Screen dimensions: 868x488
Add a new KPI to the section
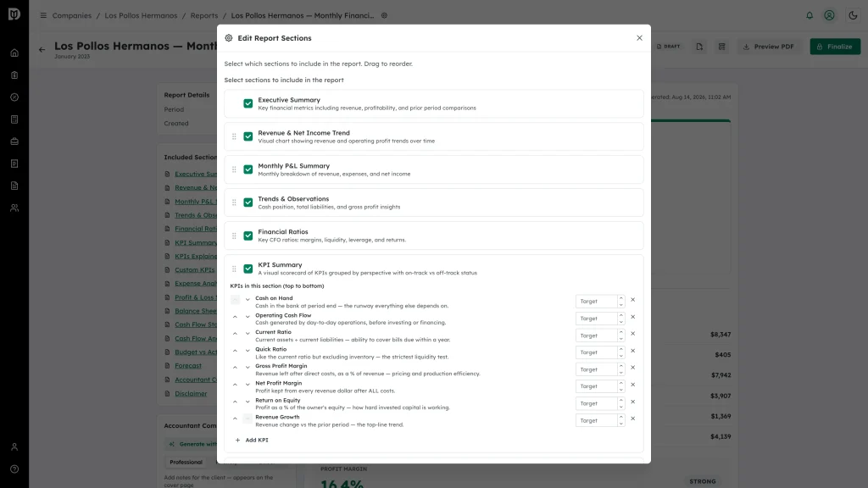252,440
